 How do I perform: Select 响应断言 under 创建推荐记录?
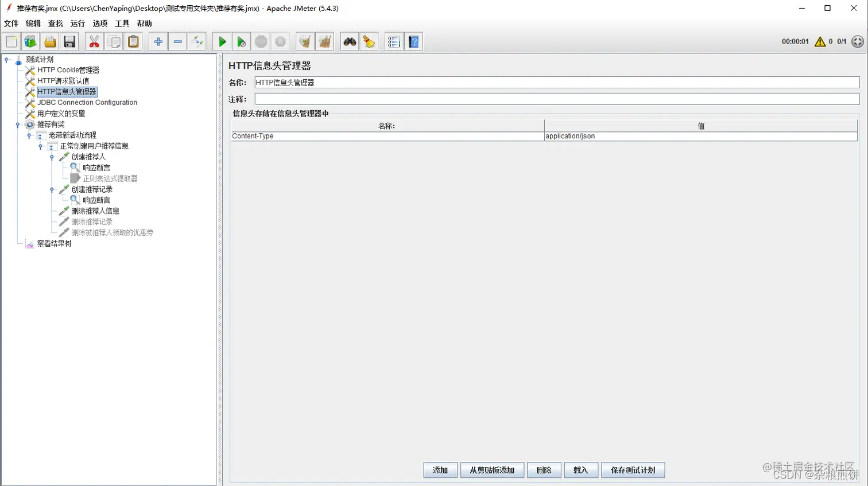point(96,200)
